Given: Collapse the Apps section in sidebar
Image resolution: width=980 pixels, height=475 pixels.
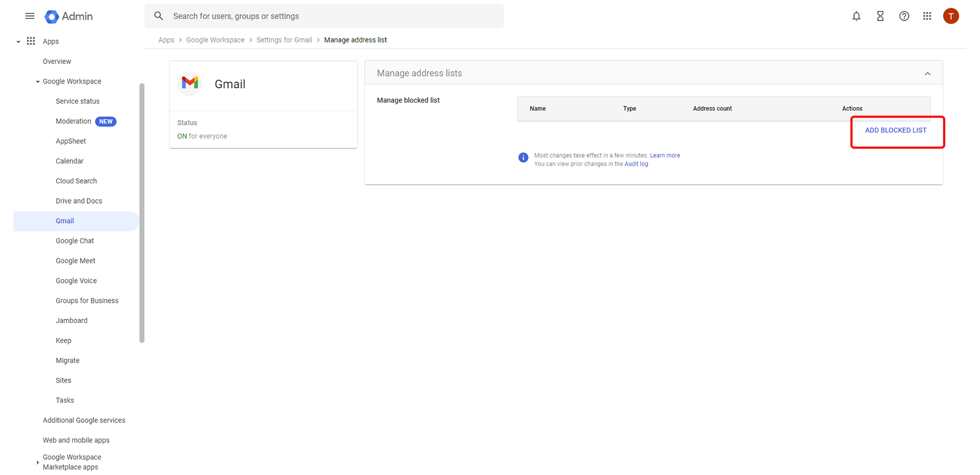Looking at the screenshot, I should tap(18, 42).
